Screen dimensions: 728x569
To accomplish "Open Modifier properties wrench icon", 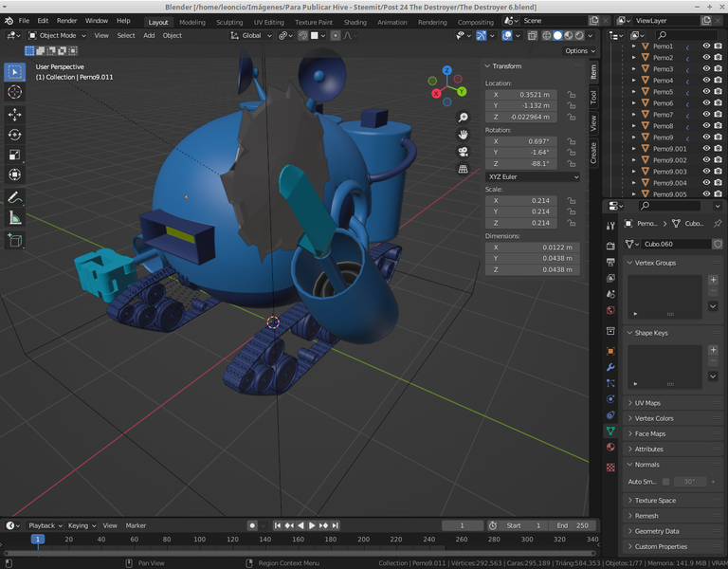I will tap(610, 367).
